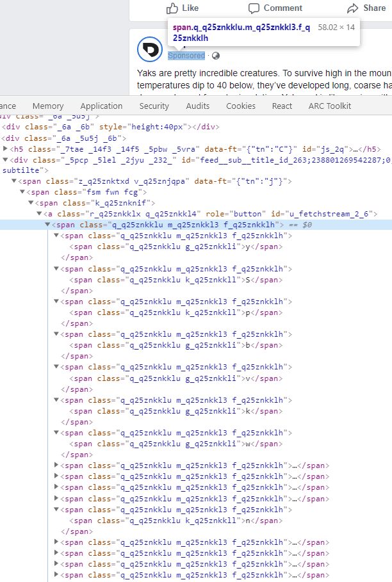The image size is (392, 582).
Task: Click the post text about Yaks
Action: tap(265, 79)
